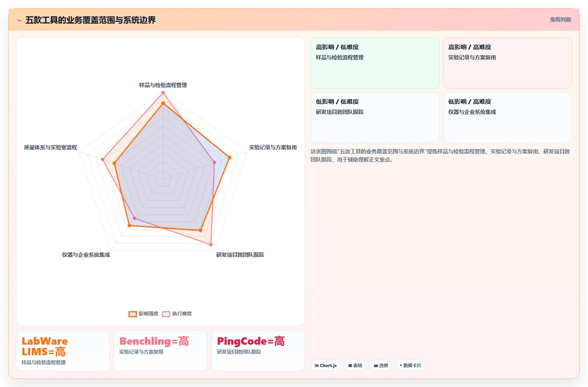Click radar axis label 实验记录与方案复用
This screenshot has width=588, height=387.
273,147
